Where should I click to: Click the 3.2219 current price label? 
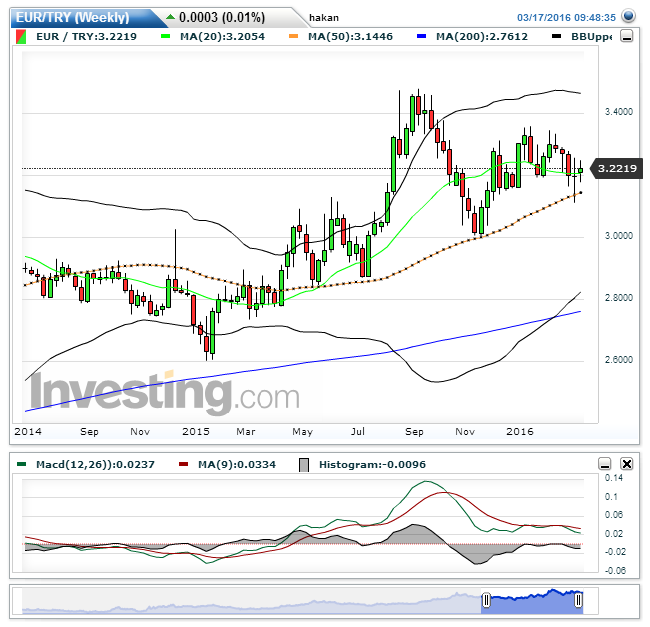(x=617, y=168)
